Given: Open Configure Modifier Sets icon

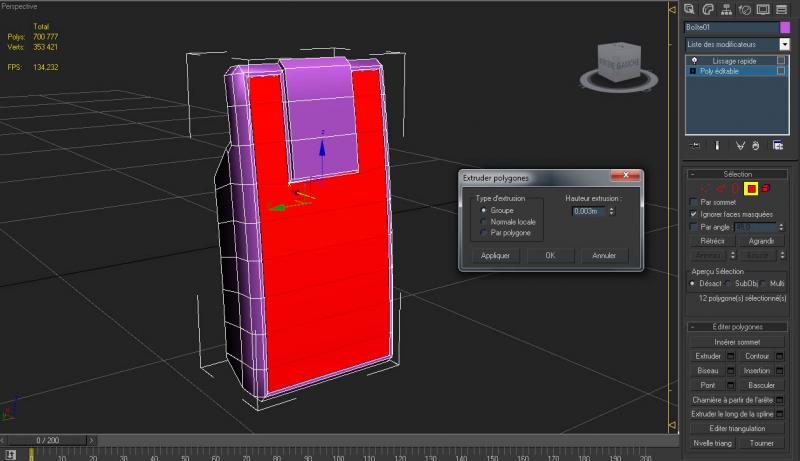Looking at the screenshot, I should pos(778,146).
